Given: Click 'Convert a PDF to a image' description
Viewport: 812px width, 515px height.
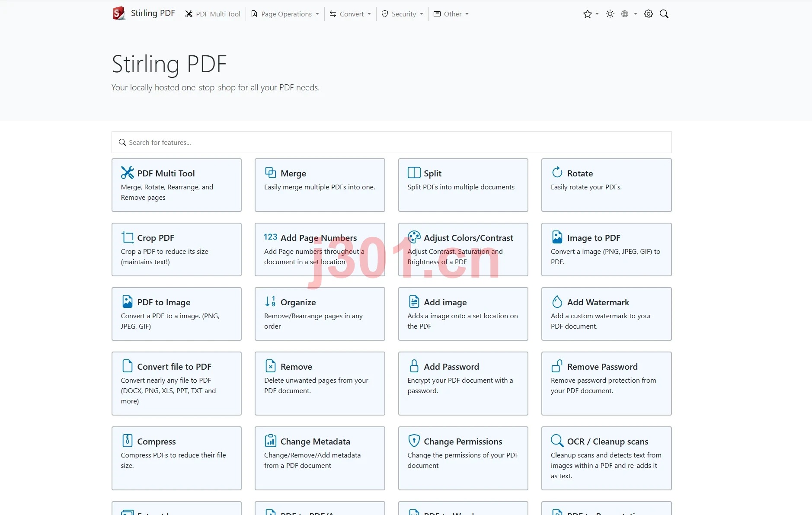Looking at the screenshot, I should 170,321.
